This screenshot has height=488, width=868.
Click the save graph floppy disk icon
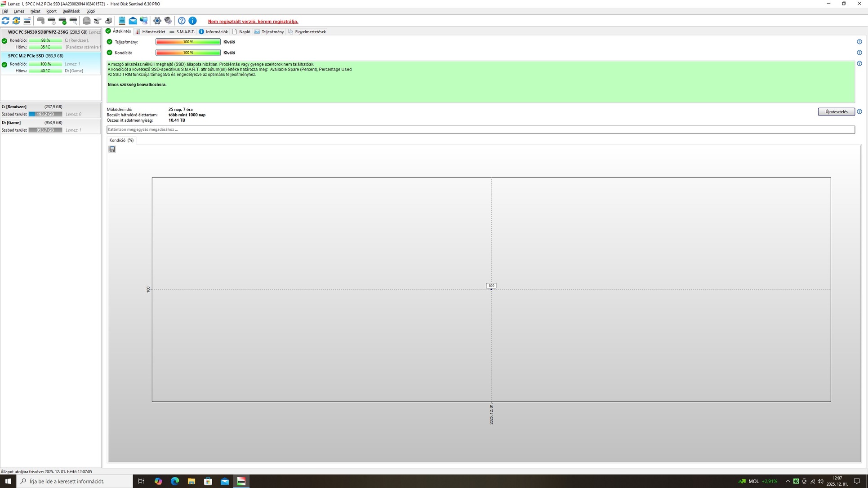point(112,149)
